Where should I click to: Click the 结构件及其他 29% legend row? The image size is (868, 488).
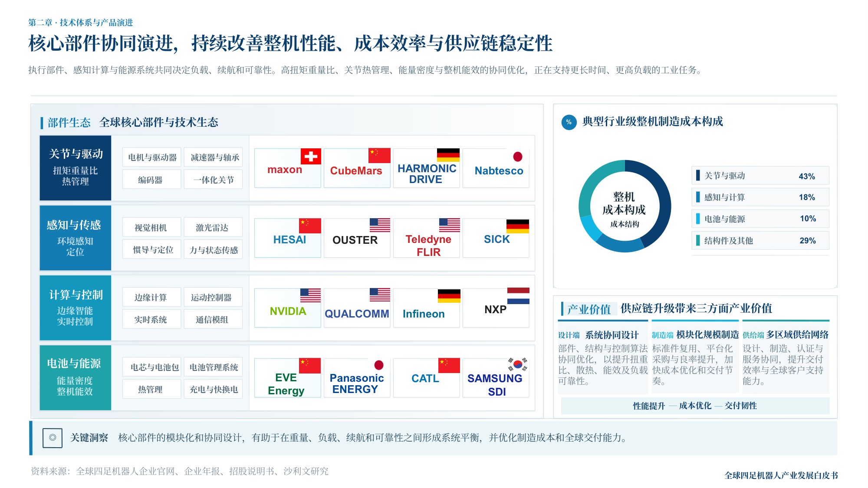click(x=760, y=240)
